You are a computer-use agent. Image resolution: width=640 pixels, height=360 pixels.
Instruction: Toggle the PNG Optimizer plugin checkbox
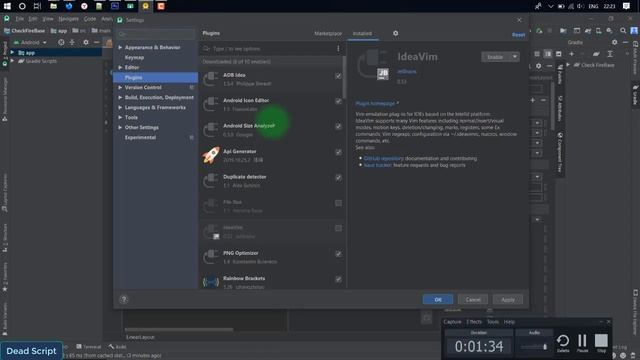coord(338,254)
